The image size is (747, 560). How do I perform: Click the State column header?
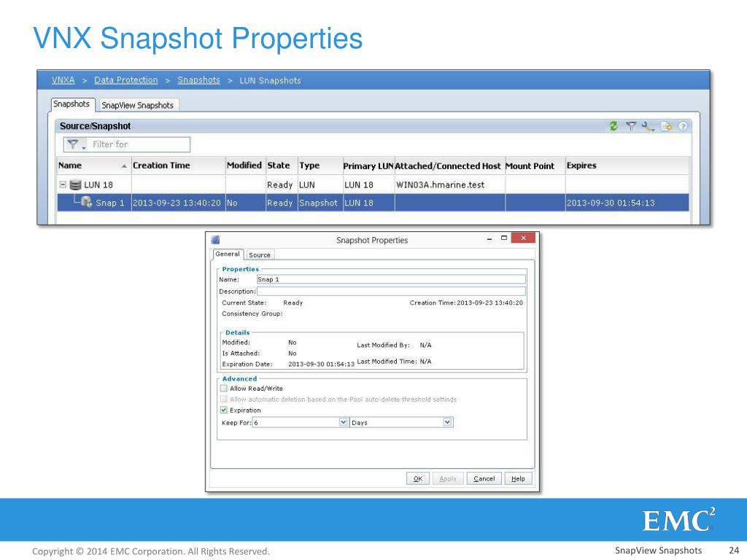282,166
